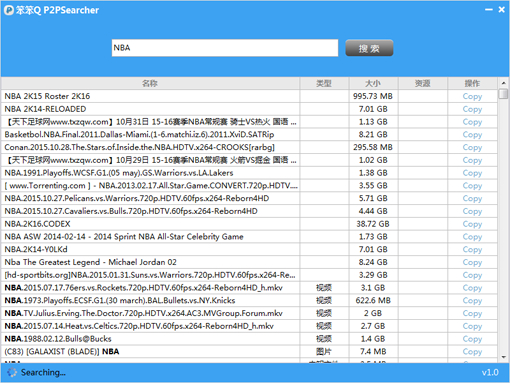This screenshot has width=510, height=383.
Task: Minimize the P2PSearcher window
Action: [x=489, y=10]
